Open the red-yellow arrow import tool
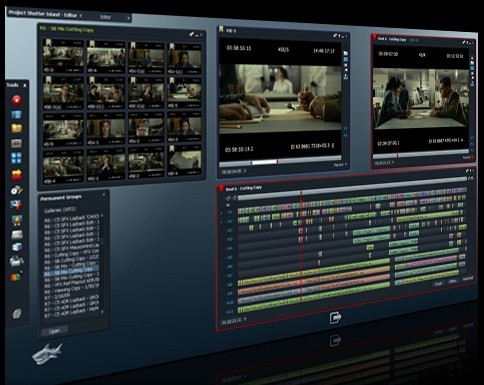Viewport: 484px width, 385px height. [17, 174]
